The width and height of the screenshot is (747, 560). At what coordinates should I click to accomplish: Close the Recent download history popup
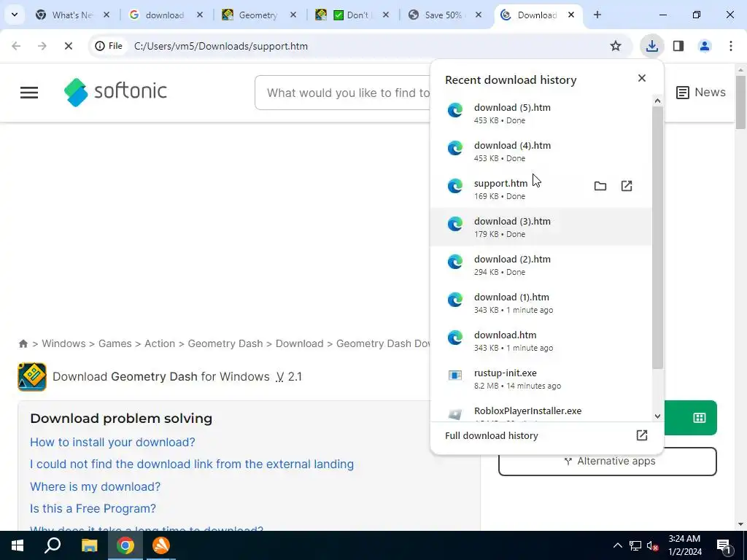[642, 78]
